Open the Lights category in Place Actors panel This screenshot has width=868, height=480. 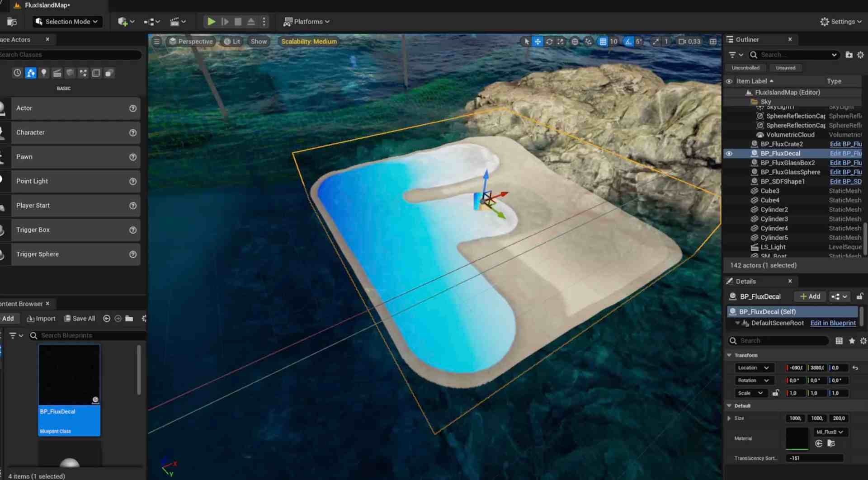tap(44, 73)
